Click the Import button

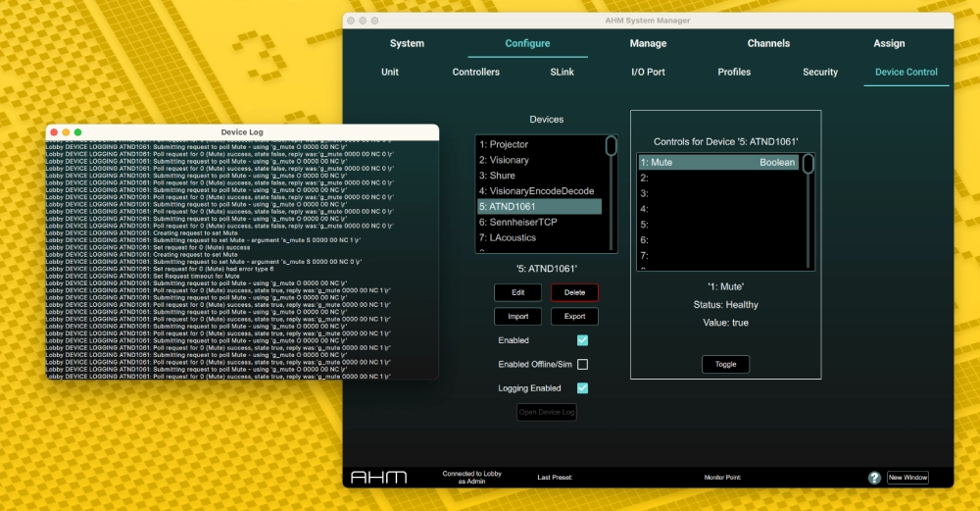point(518,317)
